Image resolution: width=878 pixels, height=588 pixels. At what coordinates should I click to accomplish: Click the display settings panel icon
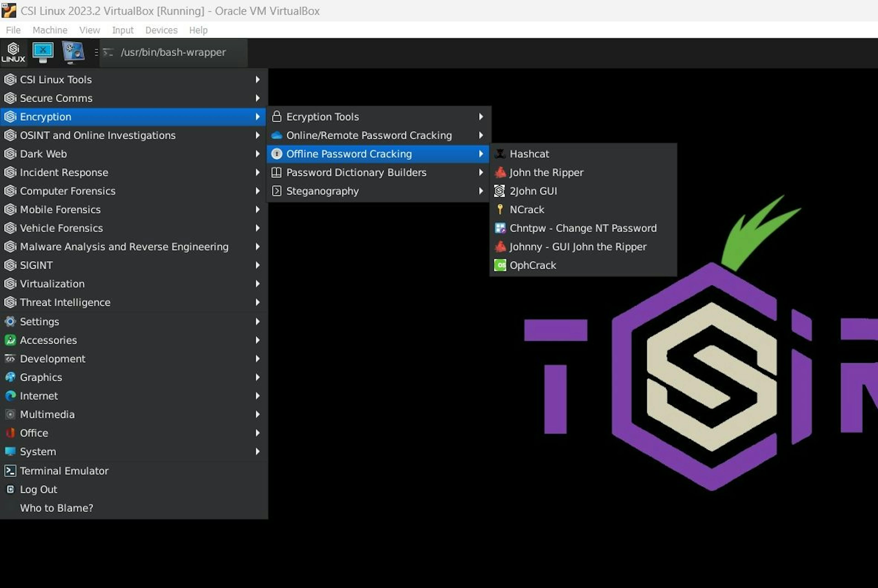(x=73, y=52)
